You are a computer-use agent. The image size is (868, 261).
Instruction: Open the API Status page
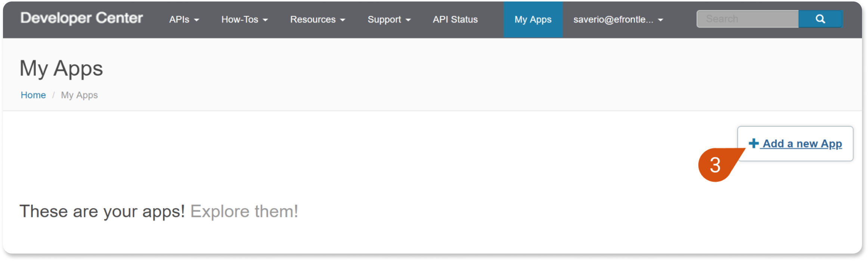(x=455, y=19)
